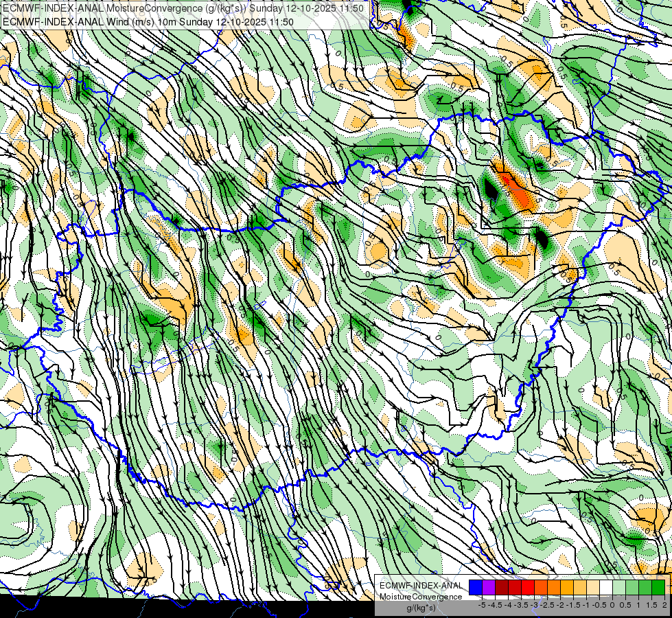Click the '2' legend tick label
Screen dimensions: 672x618
[x=664, y=605]
